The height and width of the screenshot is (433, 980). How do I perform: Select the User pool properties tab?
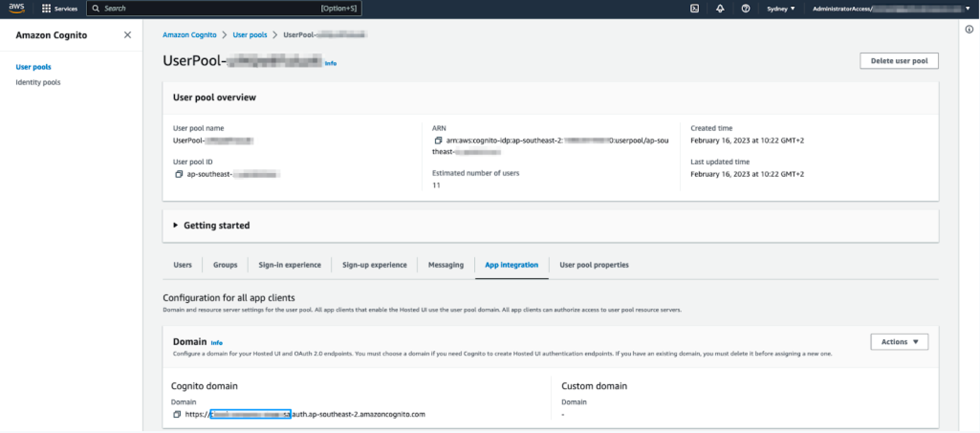594,265
